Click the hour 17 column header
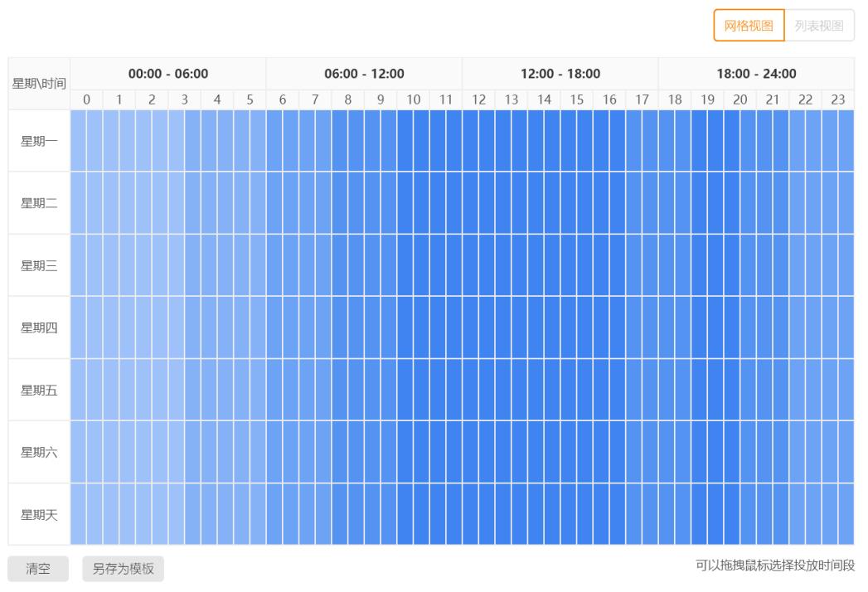Viewport: 868px width, 592px height. point(642,100)
